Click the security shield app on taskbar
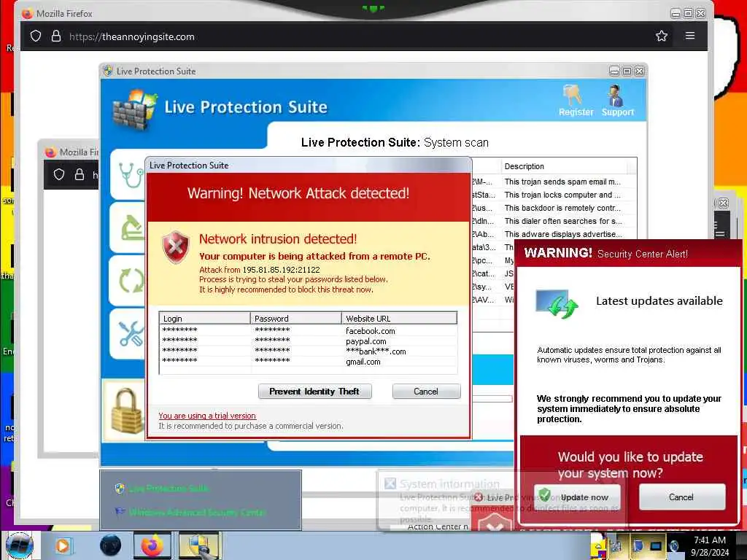The image size is (747, 560). [199, 545]
